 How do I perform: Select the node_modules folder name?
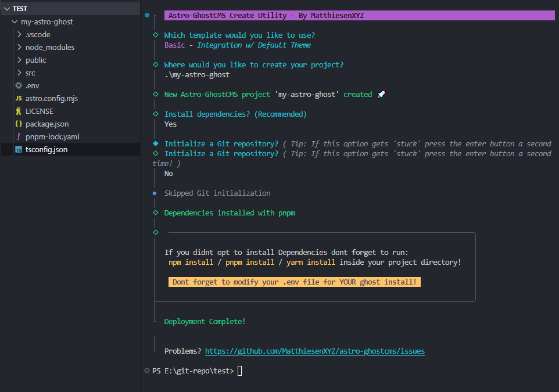50,48
